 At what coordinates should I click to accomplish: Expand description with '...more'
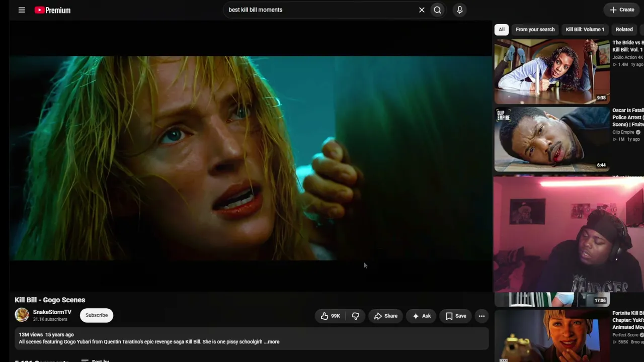coord(272,342)
